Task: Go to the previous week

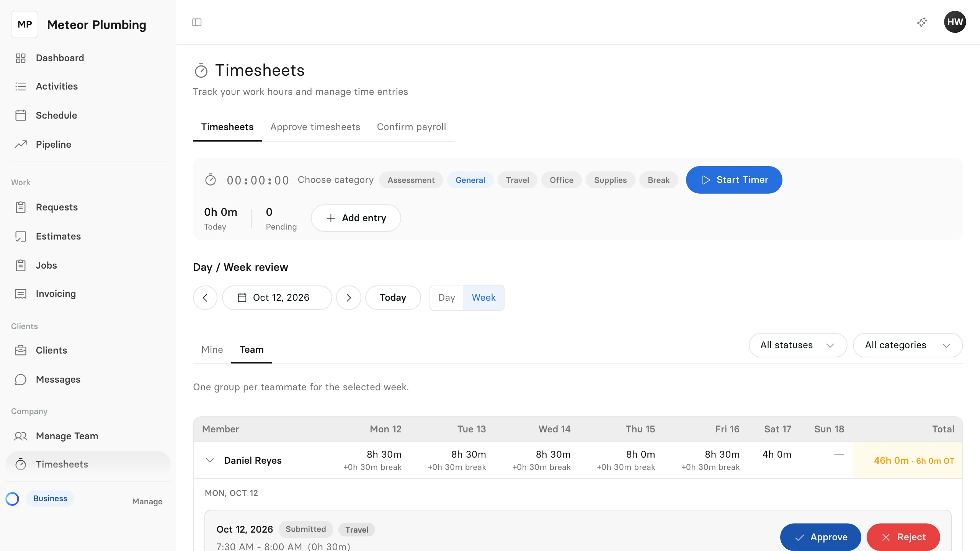Action: coord(205,297)
